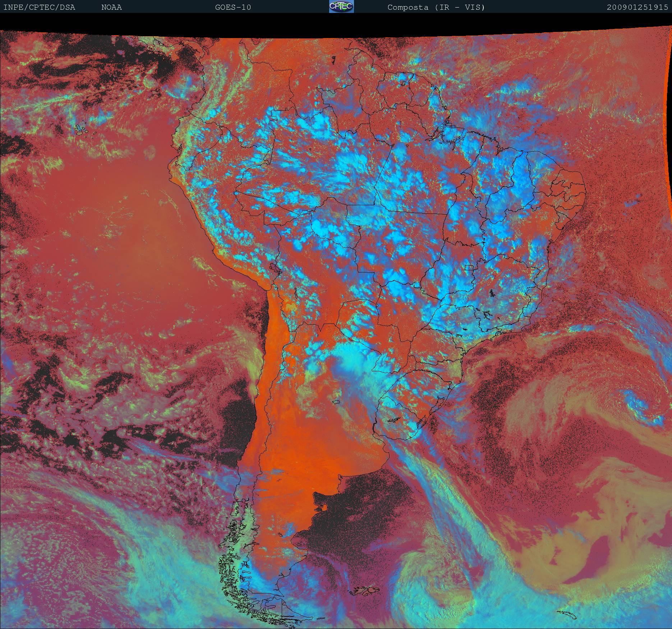Click the INPE/CPTEC/DSA header text
This screenshot has width=672, height=629.
click(x=39, y=7)
